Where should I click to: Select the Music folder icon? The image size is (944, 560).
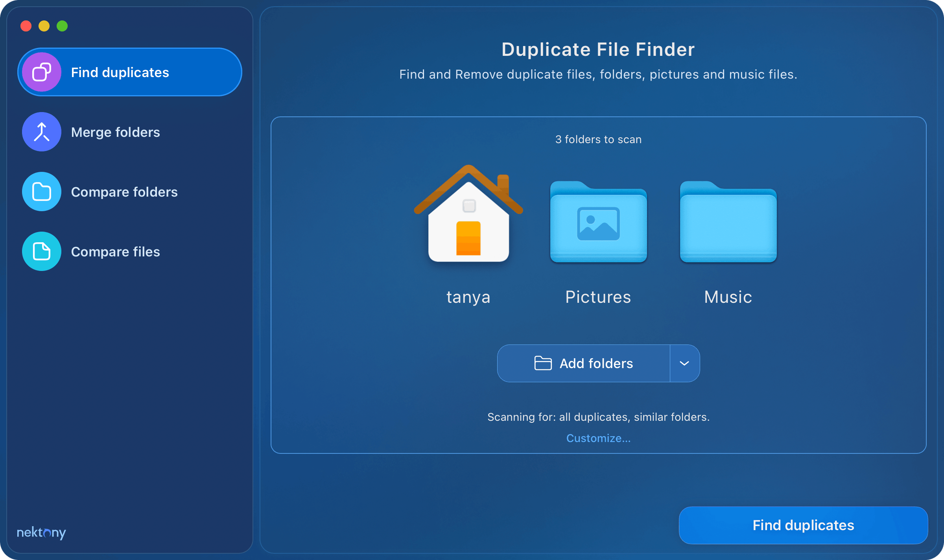tap(728, 222)
